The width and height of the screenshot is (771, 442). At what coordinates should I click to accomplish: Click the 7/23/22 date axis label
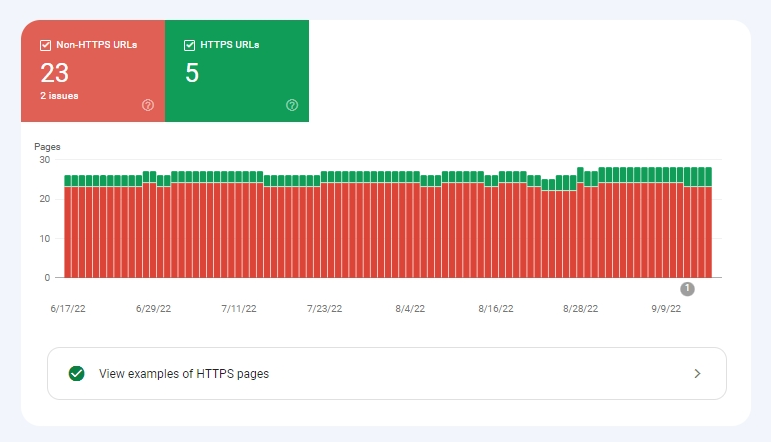[325, 309]
